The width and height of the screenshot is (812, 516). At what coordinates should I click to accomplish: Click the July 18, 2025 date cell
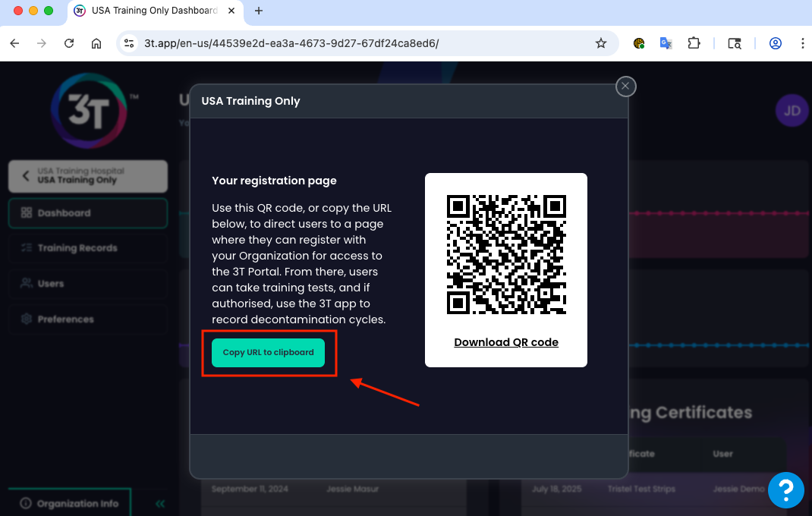(x=557, y=489)
